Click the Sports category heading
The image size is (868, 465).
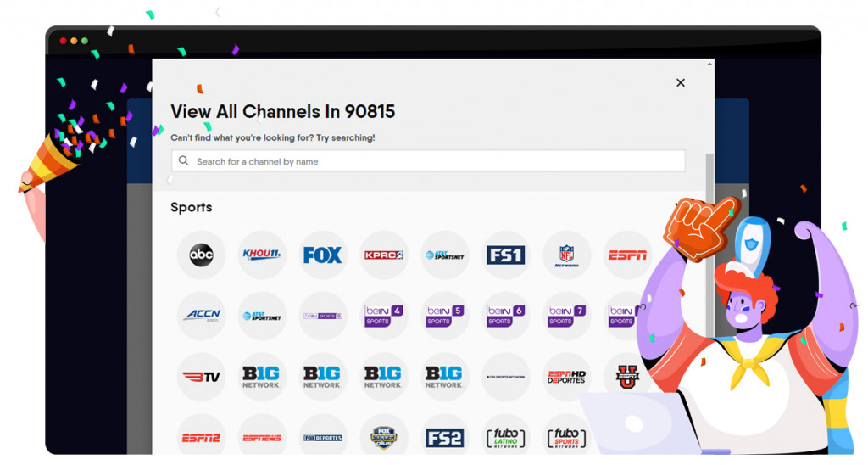(x=191, y=207)
